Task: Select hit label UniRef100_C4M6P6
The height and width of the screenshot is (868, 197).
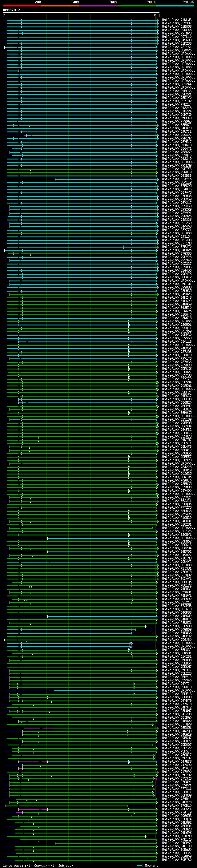Action: [x=177, y=832]
